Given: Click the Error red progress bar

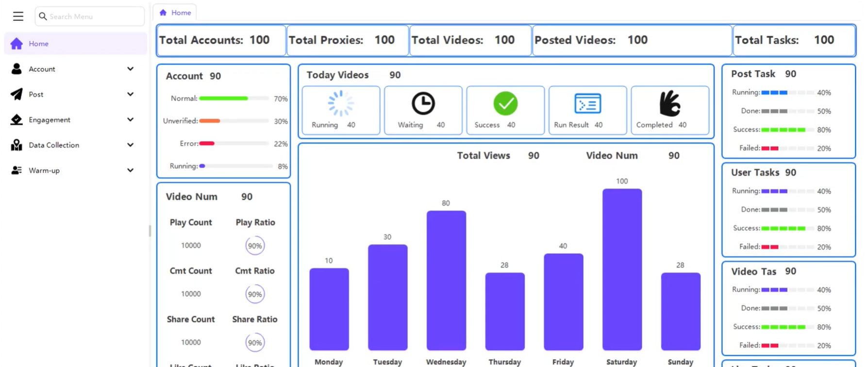Looking at the screenshot, I should (207, 144).
